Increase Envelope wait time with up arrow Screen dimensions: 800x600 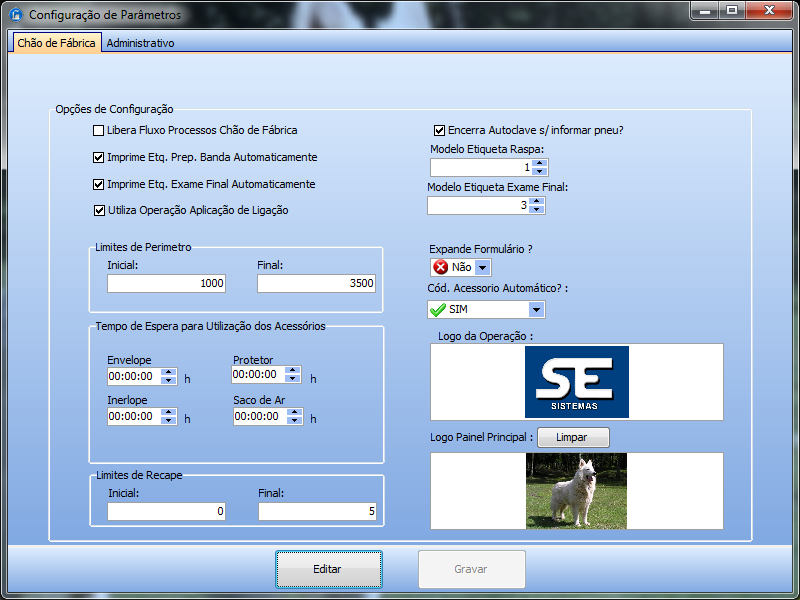[x=168, y=372]
